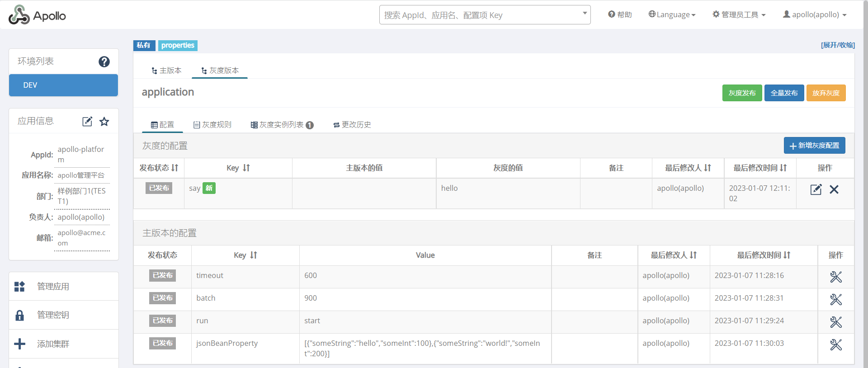
Task: Sort gray config by last modifier
Action: (708, 168)
